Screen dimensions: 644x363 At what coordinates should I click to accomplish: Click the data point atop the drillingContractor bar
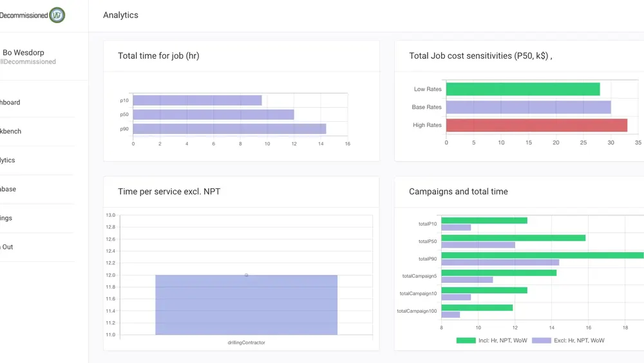pyautogui.click(x=247, y=275)
